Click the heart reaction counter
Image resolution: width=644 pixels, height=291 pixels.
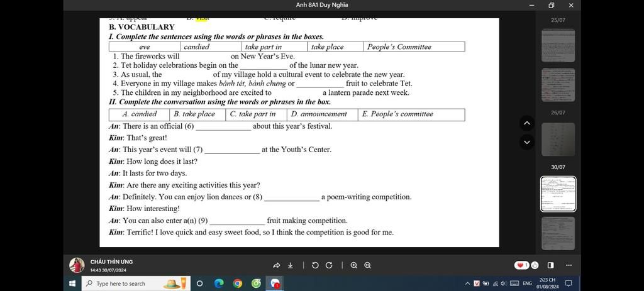click(x=522, y=265)
